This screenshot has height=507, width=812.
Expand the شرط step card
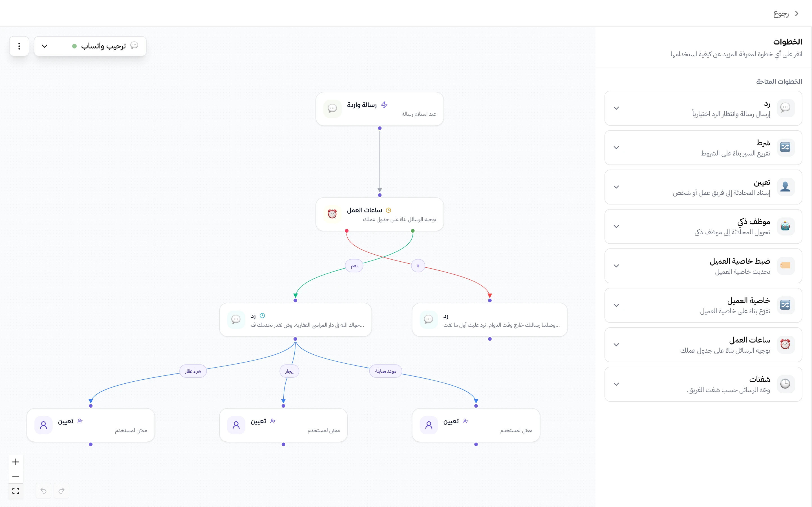point(703,148)
